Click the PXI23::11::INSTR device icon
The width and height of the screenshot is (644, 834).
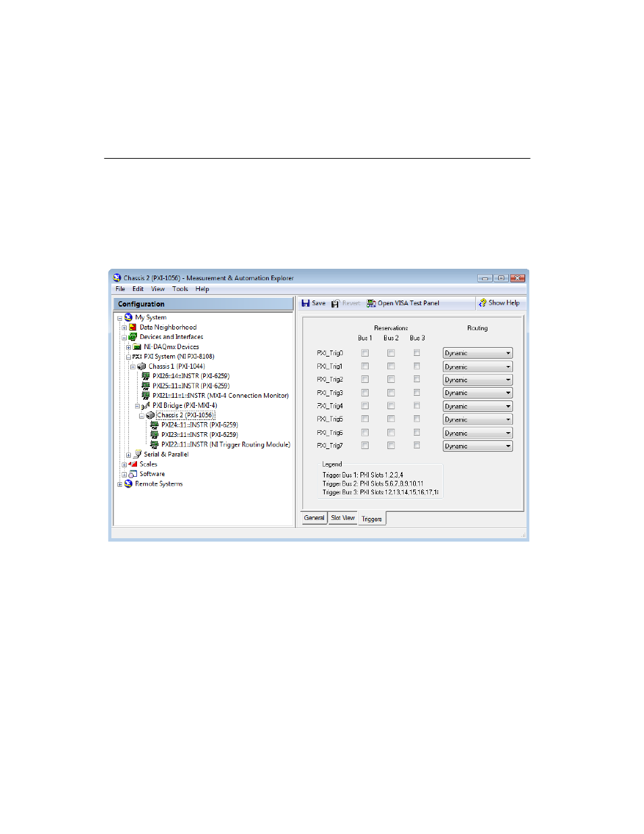[x=155, y=434]
